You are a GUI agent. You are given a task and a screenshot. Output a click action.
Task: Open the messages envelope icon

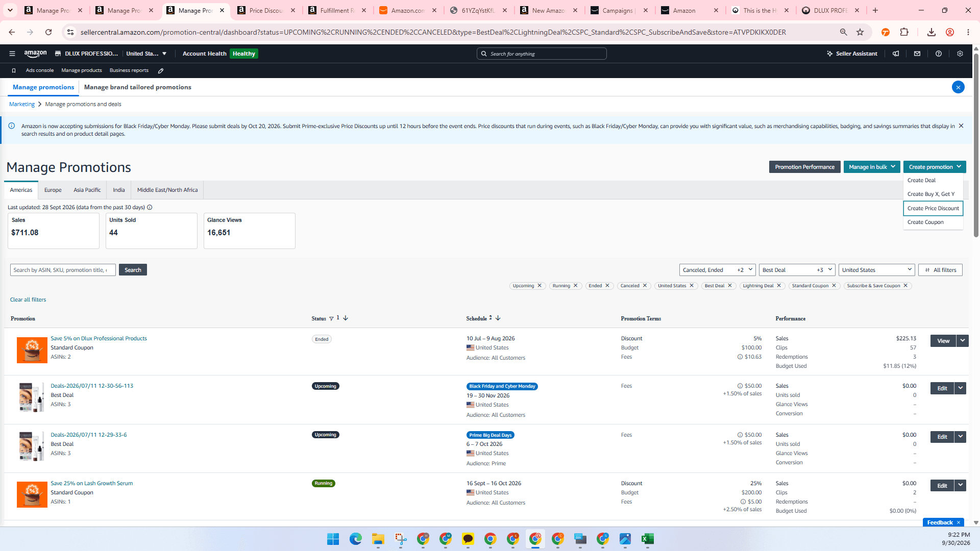917,54
